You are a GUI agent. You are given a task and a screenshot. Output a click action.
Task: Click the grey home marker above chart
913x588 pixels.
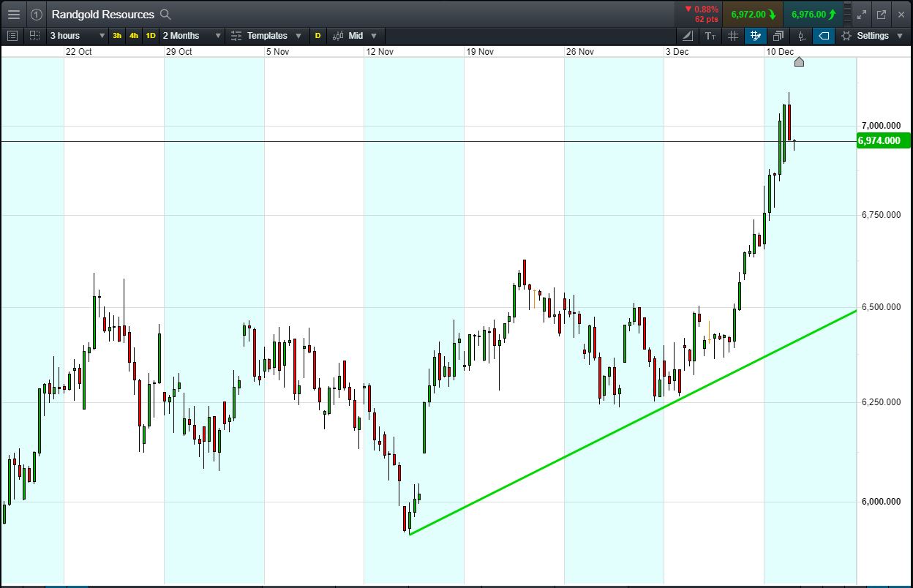point(799,62)
